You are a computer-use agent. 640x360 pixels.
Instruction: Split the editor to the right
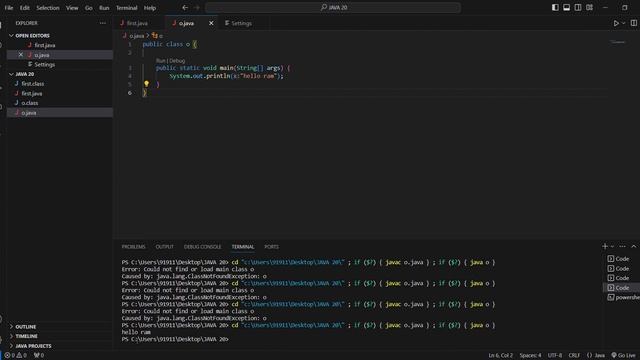pos(633,23)
